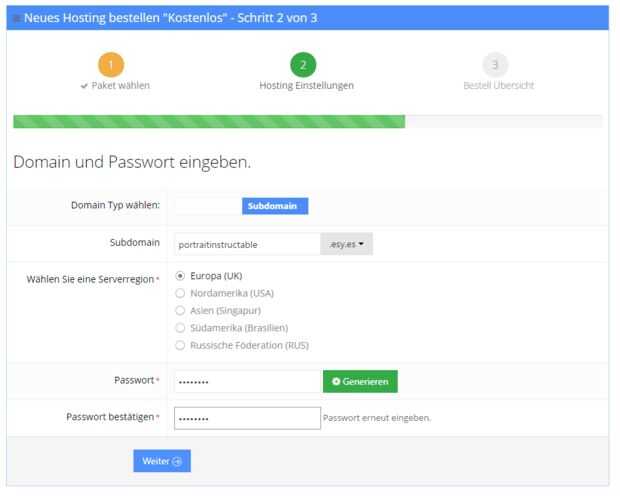This screenshot has width=620, height=499.
Task: Focus the Subdomain text field
Action: (247, 244)
